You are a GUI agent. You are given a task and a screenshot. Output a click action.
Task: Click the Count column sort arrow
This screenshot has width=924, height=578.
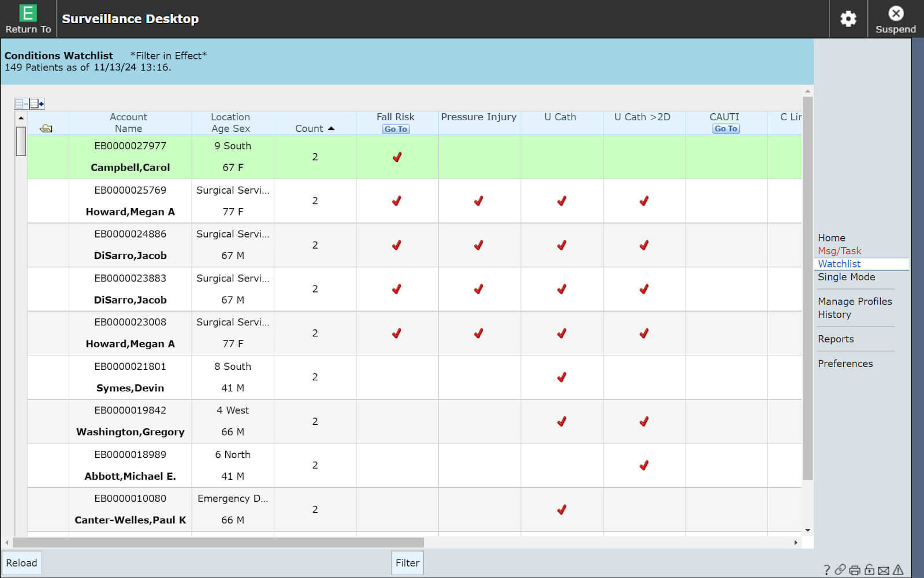(331, 128)
